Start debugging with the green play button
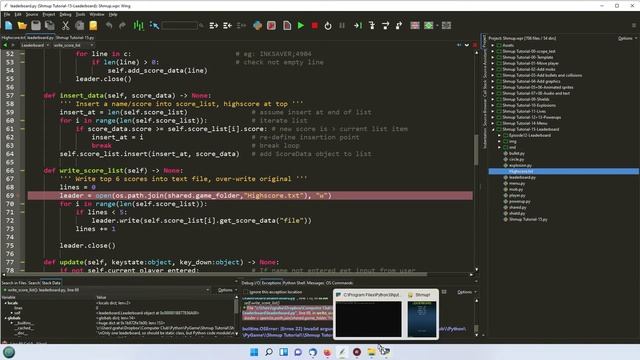 (x=301, y=25)
